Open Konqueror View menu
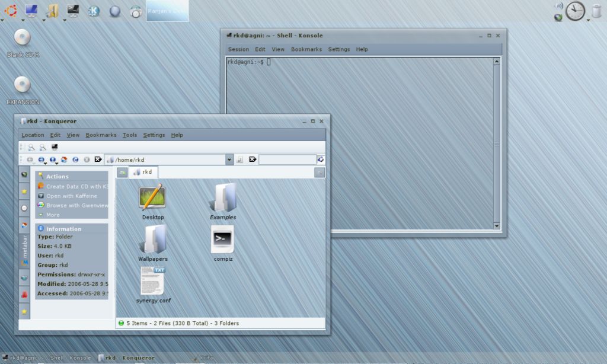Image resolution: width=607 pixels, height=364 pixels. tap(73, 135)
